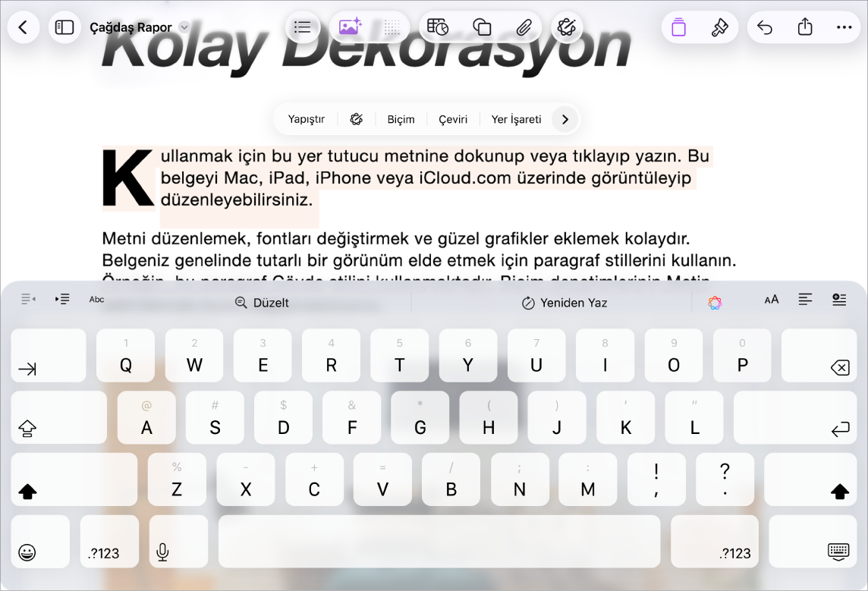
Task: Tap the exclamation comma key
Action: pos(656,479)
